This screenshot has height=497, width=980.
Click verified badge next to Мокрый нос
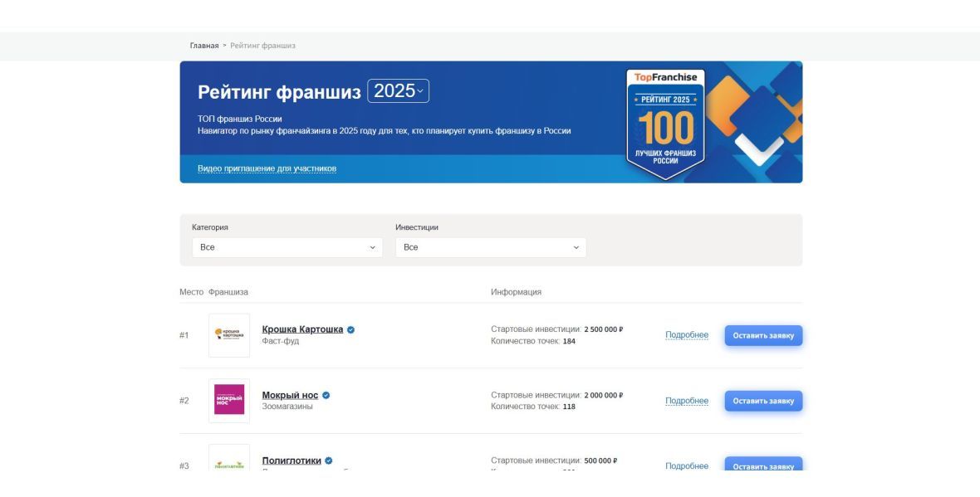[326, 395]
